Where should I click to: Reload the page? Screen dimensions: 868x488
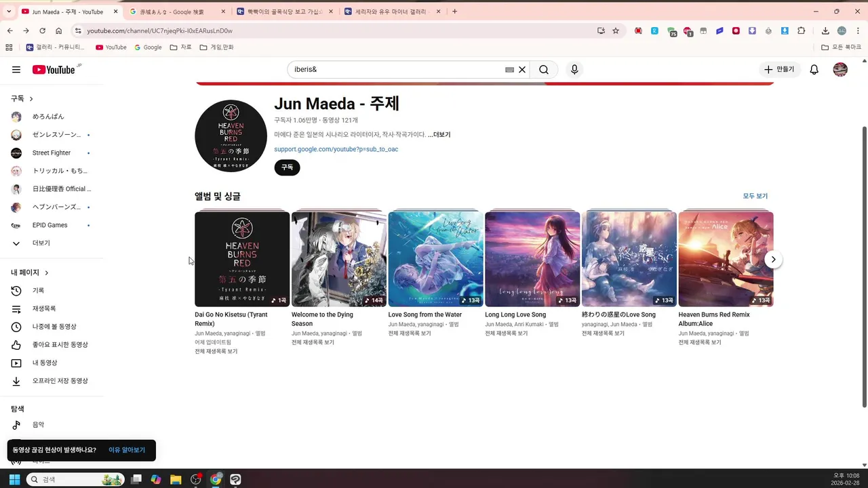click(42, 30)
